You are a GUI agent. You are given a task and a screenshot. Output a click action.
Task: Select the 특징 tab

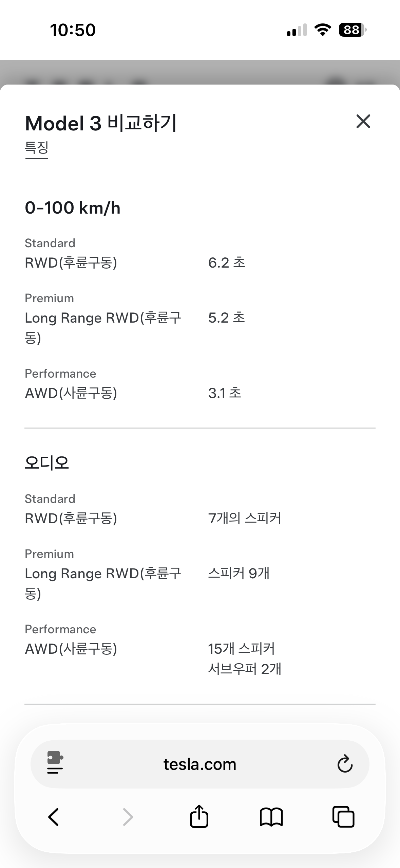point(37,148)
